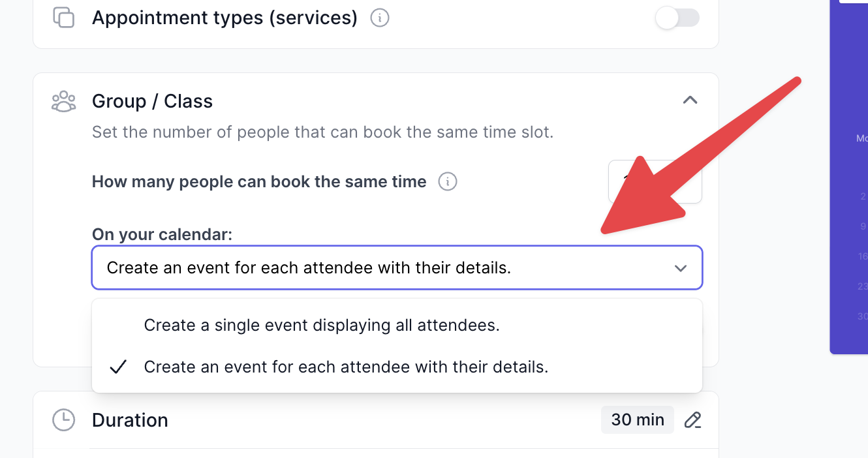This screenshot has height=458, width=868.
Task: Click the checkmark icon beside selected option
Action: 118,367
